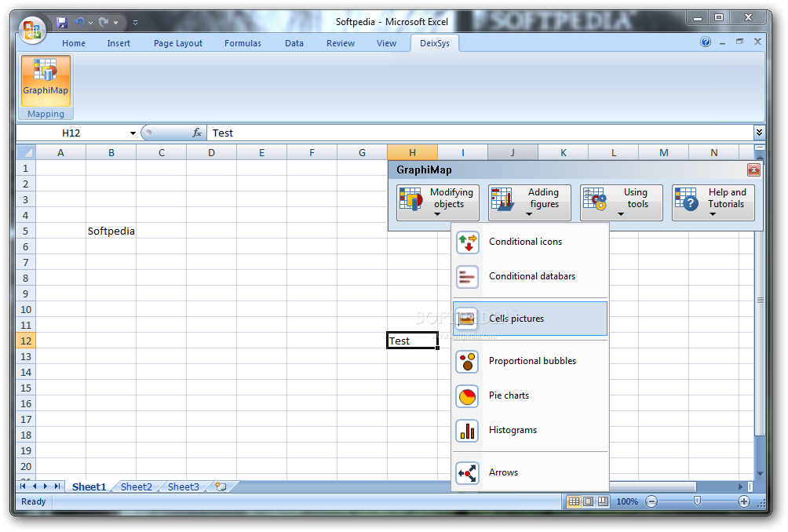Select column H header
Screen dimensions: 788x532
pos(412,152)
